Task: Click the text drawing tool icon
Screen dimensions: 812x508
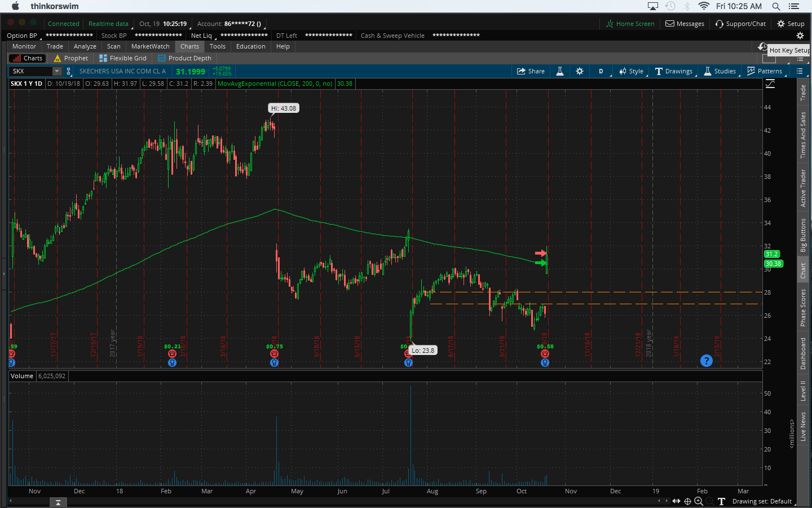Action: (x=721, y=501)
